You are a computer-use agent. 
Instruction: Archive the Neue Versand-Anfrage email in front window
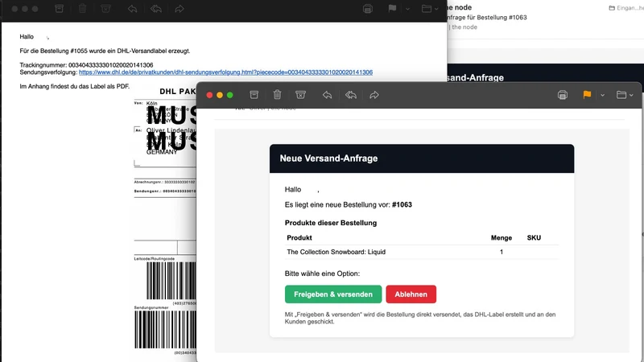254,95
